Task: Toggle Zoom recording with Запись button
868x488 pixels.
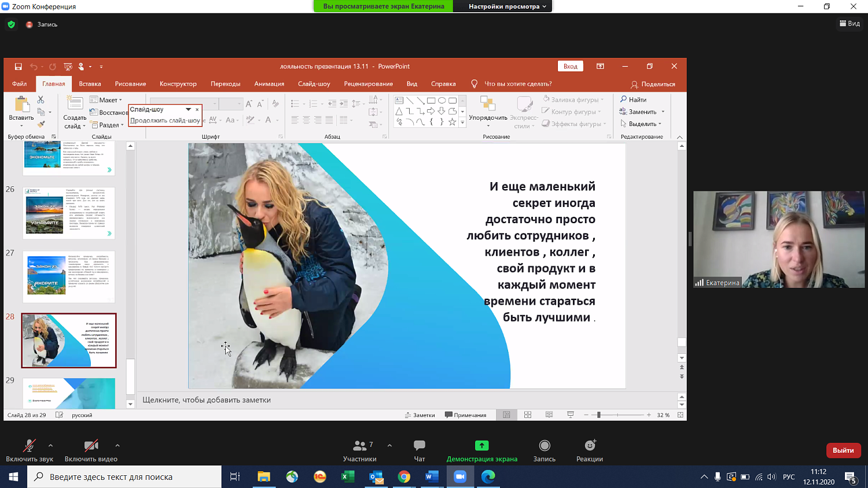Action: (545, 451)
